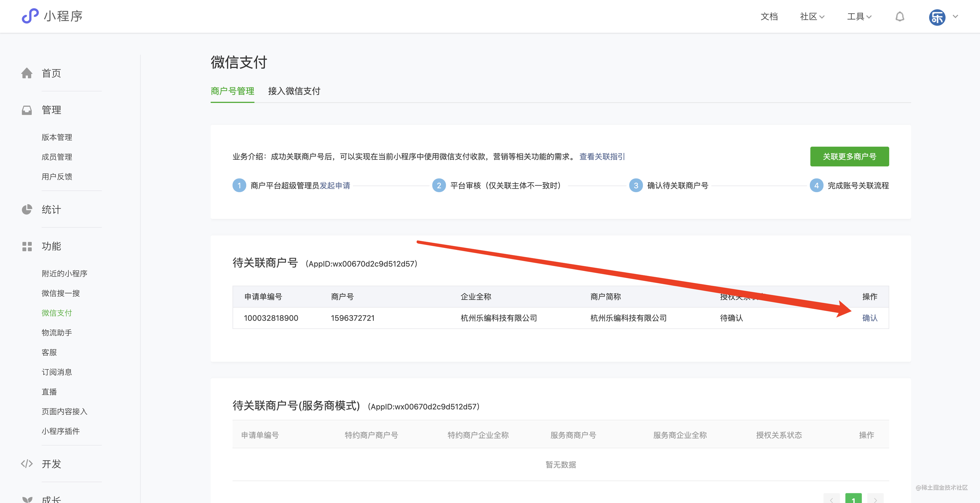980x503 pixels.
Task: Open 页面内容接入 in sidebar
Action: pyautogui.click(x=64, y=411)
